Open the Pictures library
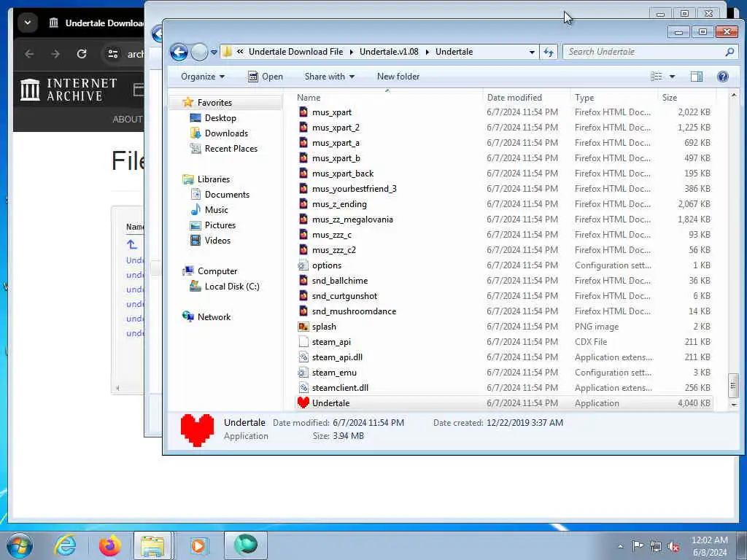The width and height of the screenshot is (747, 560). [x=220, y=225]
